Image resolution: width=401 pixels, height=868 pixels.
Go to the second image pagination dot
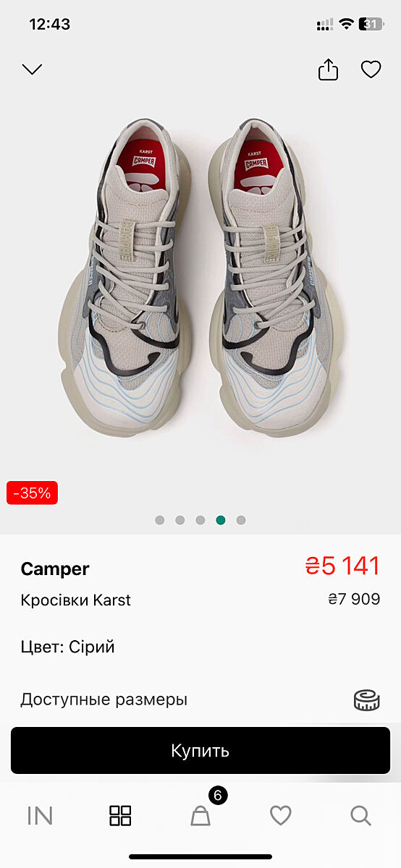[180, 520]
